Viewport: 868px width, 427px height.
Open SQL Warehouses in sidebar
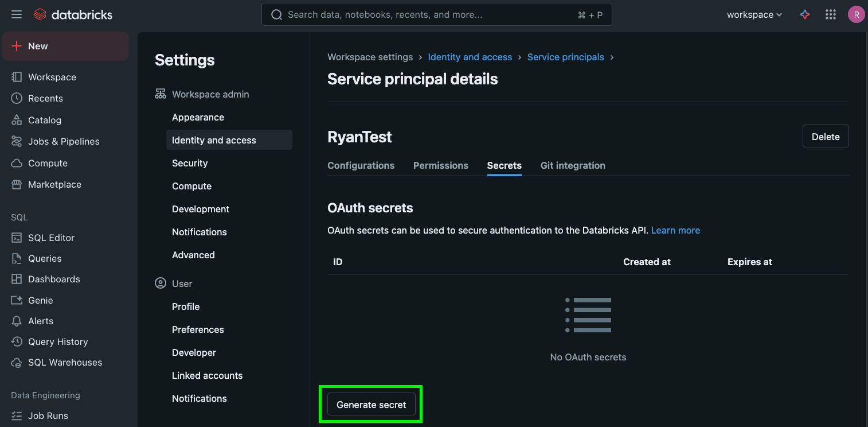click(65, 362)
